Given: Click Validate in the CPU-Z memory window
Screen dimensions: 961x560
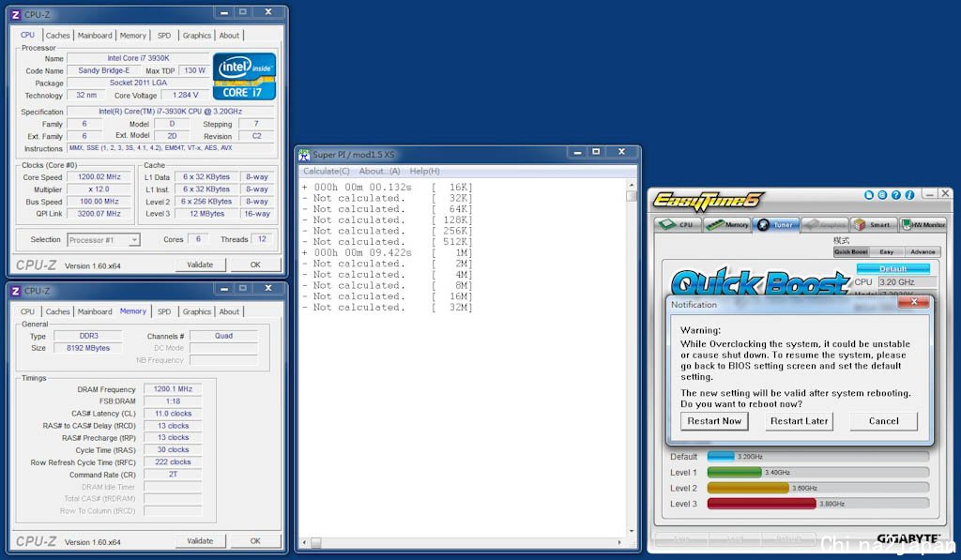Looking at the screenshot, I should click(x=200, y=541).
